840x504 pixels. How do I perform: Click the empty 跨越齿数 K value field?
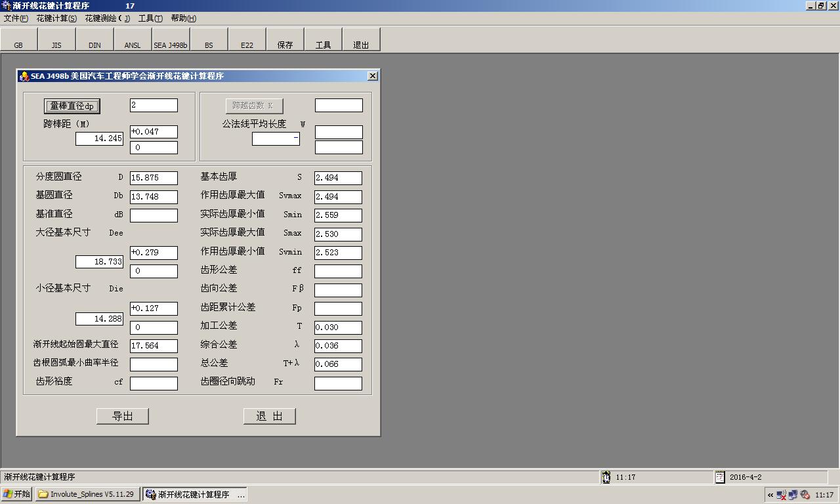coord(339,105)
